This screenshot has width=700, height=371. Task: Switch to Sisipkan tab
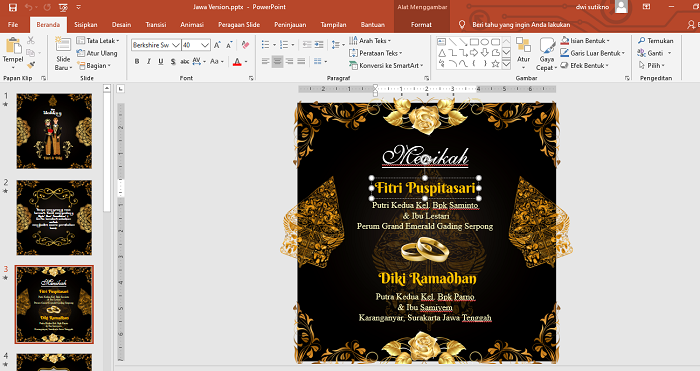(86, 25)
